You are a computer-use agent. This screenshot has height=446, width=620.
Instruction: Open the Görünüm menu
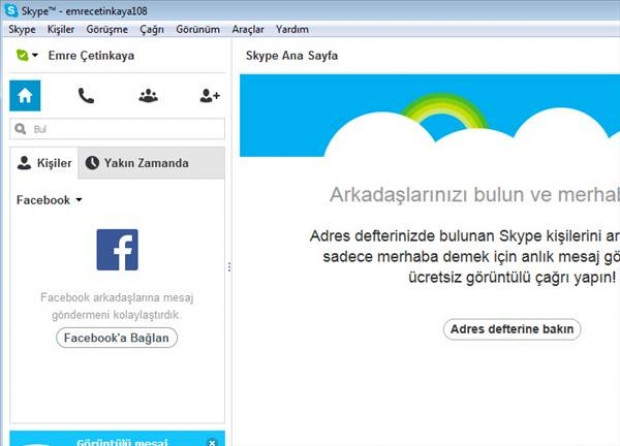pos(198,29)
